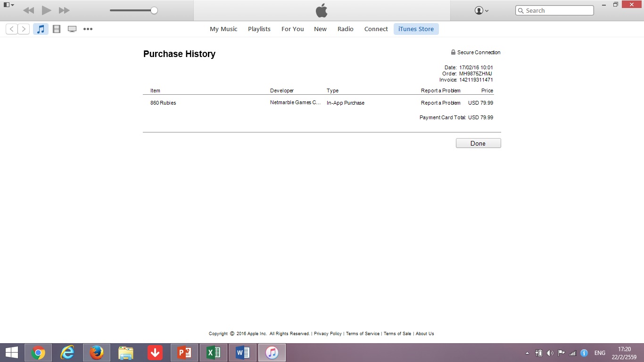The image size is (644, 362).
Task: Open File Explorer from taskbar
Action: (126, 353)
